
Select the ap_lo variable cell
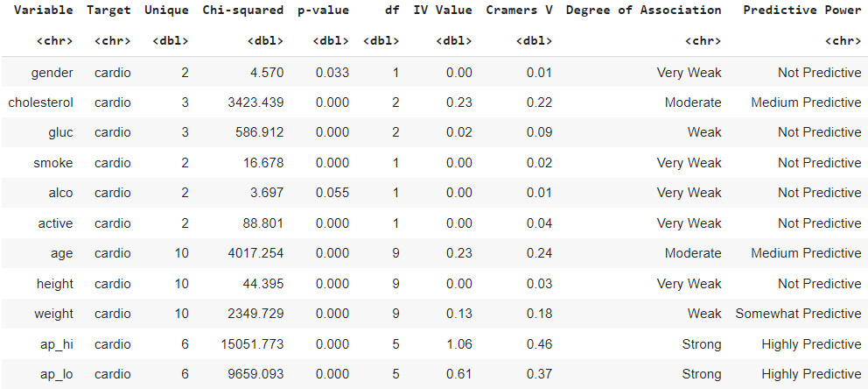coord(56,374)
